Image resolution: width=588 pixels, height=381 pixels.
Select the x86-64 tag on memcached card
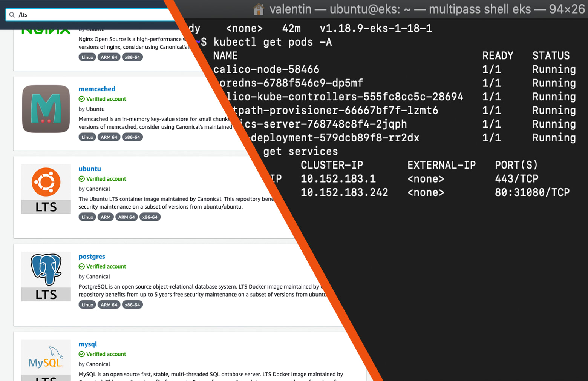132,137
